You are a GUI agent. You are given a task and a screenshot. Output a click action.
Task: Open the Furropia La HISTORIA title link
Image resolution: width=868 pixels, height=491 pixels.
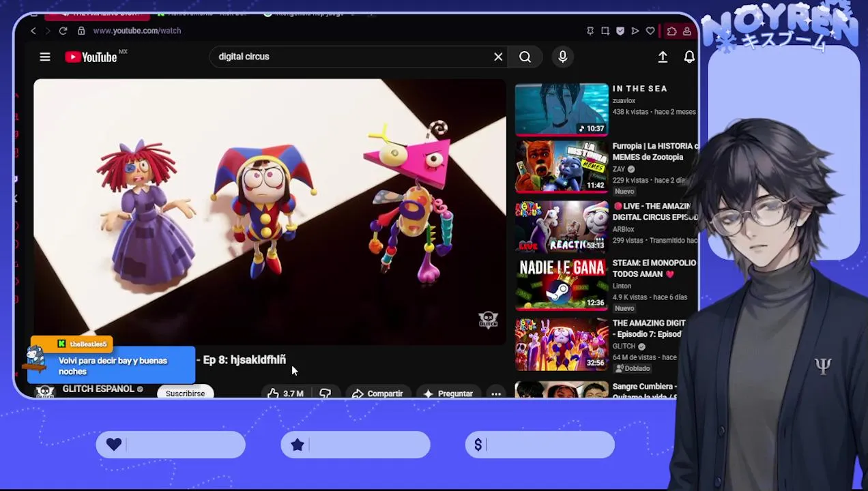click(x=655, y=151)
